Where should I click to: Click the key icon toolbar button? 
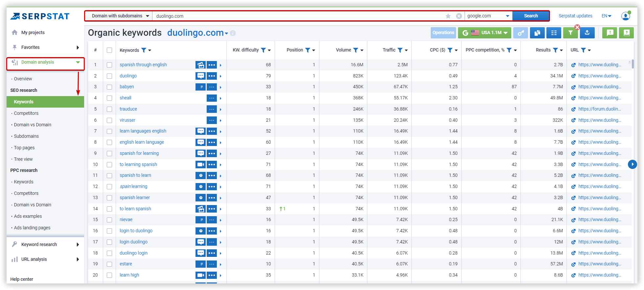click(x=520, y=33)
